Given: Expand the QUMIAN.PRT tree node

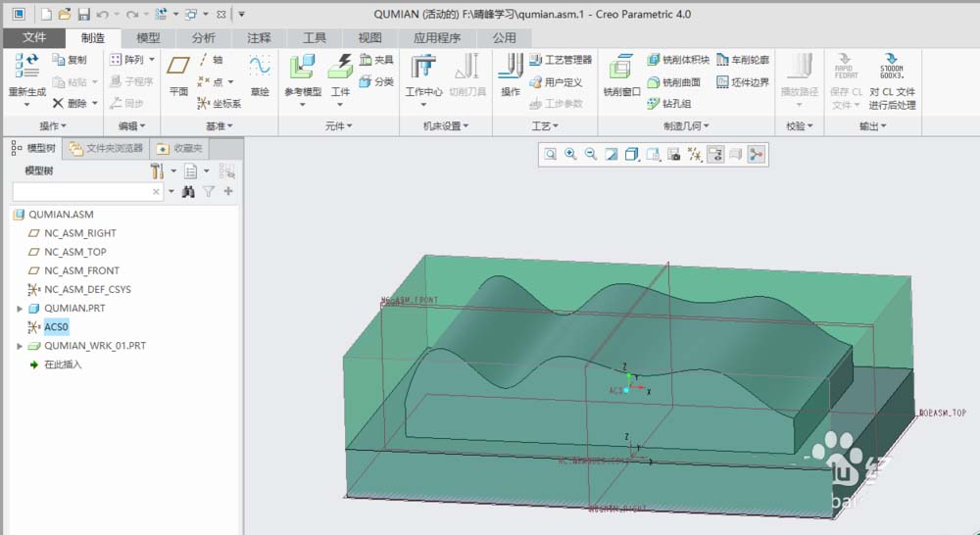Looking at the screenshot, I should (x=20, y=308).
